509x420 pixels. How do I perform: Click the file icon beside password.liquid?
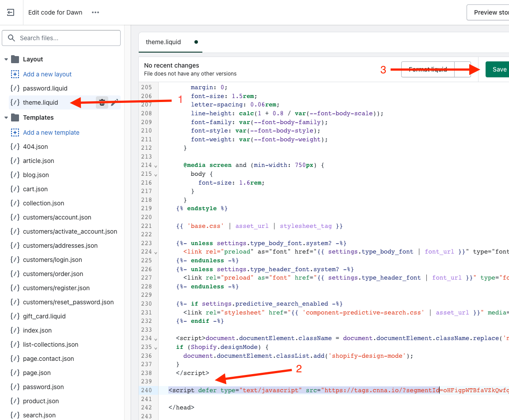pos(15,88)
